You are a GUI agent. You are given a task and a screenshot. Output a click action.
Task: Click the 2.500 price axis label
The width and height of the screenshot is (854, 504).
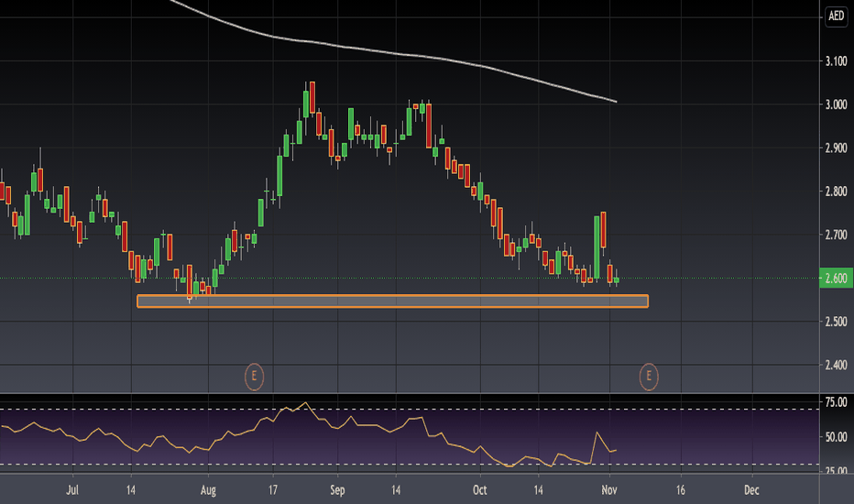[836, 322]
